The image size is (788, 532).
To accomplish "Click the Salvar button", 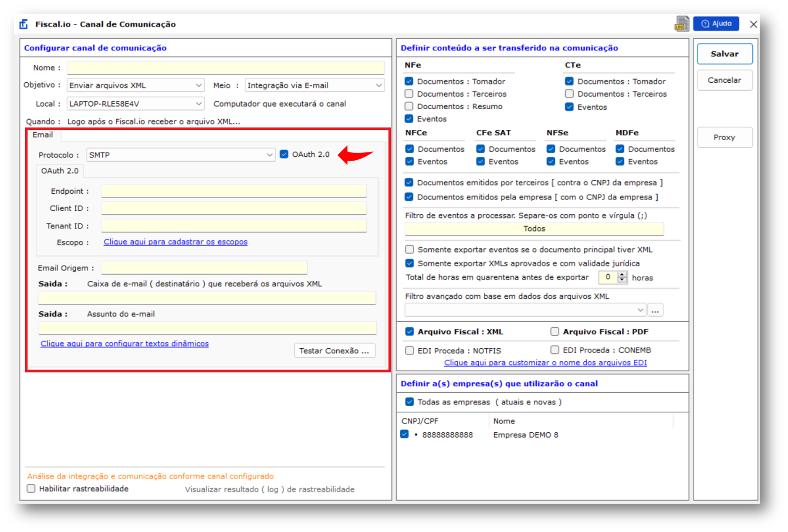I will pos(724,54).
